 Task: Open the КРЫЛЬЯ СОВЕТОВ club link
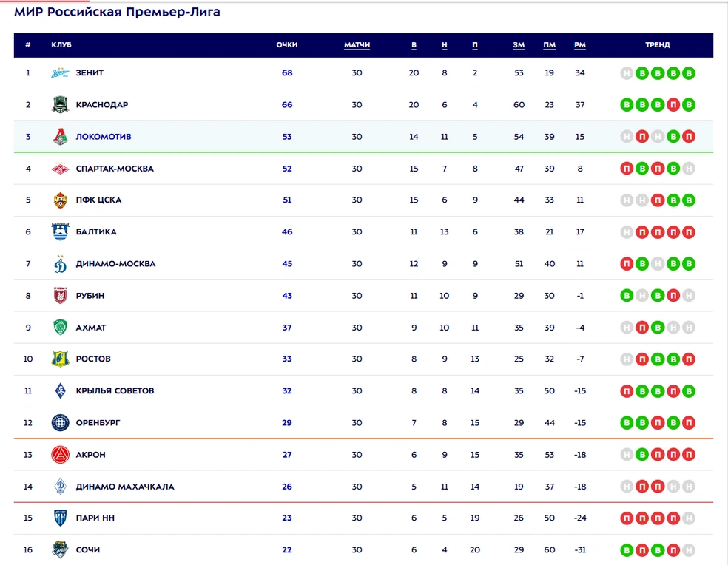(115, 391)
